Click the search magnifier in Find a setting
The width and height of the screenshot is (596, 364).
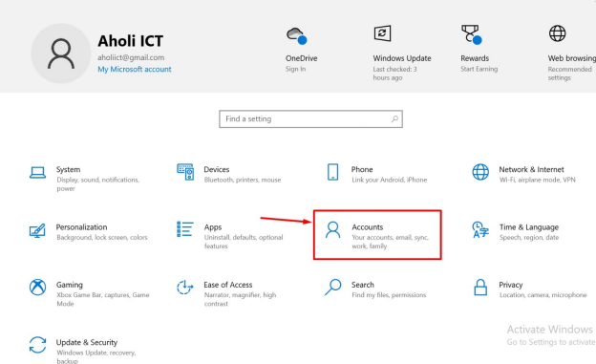pos(394,119)
